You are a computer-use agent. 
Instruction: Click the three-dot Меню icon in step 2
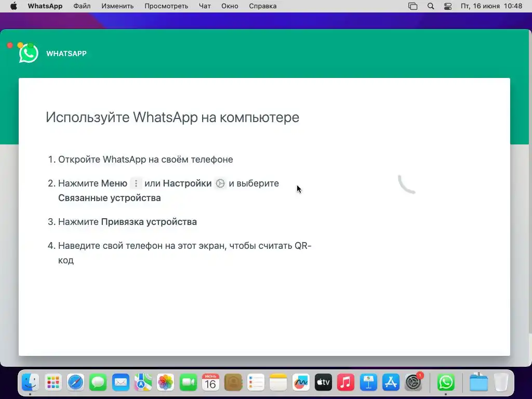pyautogui.click(x=136, y=183)
